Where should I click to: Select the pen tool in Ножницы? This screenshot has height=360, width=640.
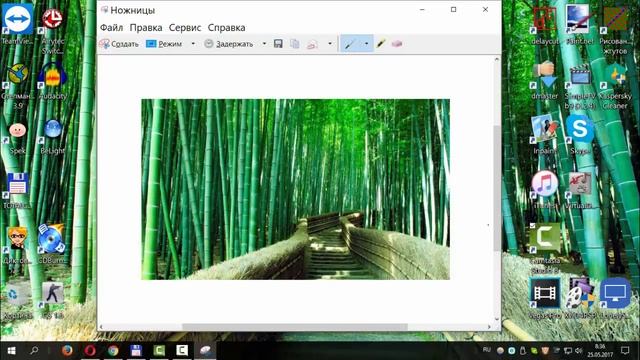(350, 44)
